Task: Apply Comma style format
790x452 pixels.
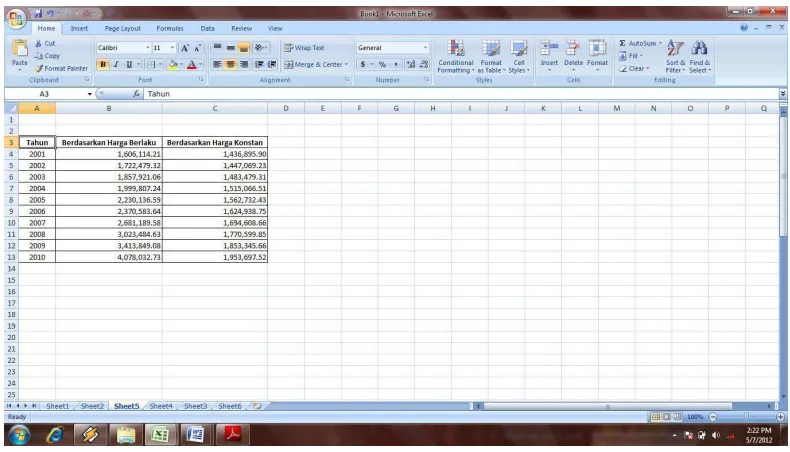Action: [x=396, y=64]
